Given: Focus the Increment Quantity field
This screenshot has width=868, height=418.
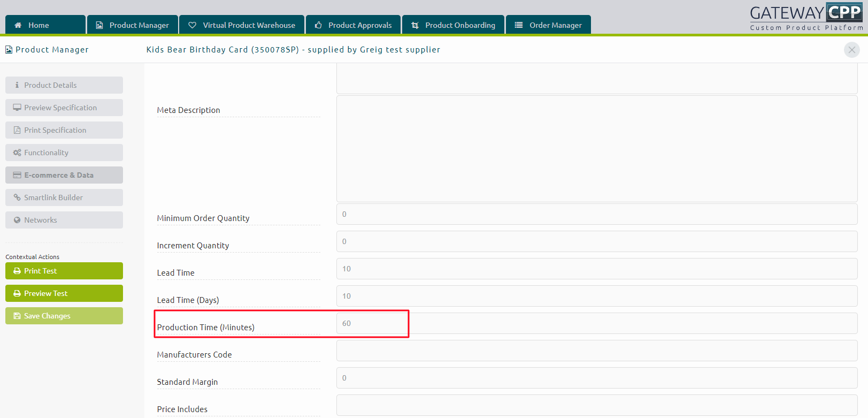Looking at the screenshot, I should coord(597,241).
